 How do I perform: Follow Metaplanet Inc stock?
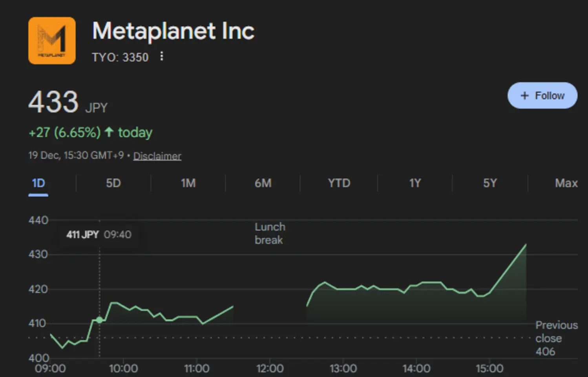pos(542,95)
